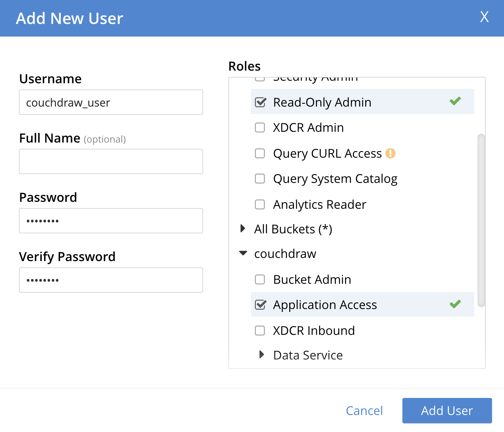This screenshot has width=504, height=432.
Task: Select the Analytics Reader checkbox
Action: [x=260, y=204]
